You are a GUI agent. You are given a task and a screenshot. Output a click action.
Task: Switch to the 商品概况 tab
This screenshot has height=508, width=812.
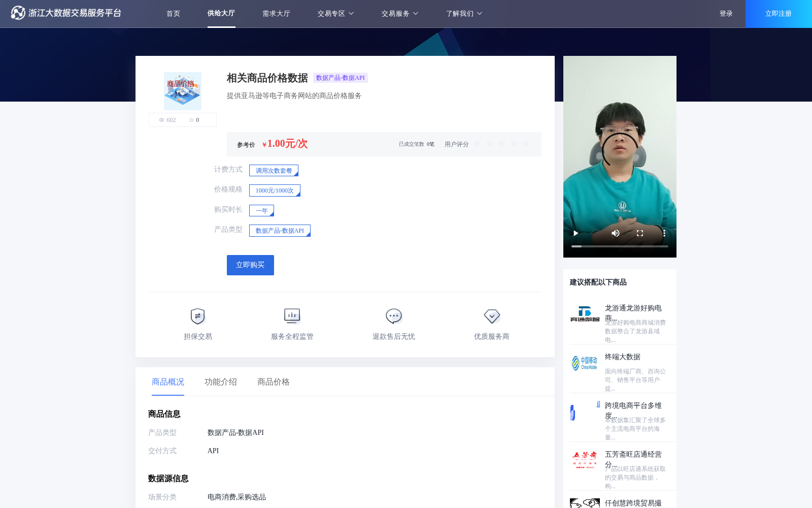coord(168,382)
